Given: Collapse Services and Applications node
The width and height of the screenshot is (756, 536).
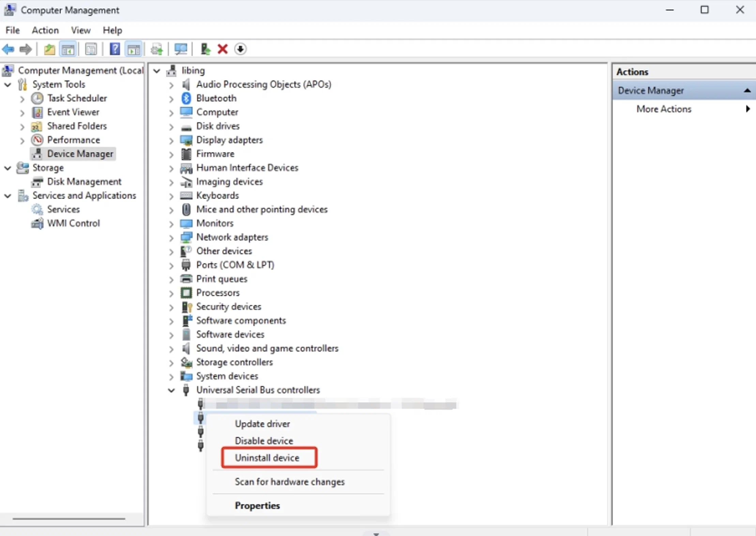Looking at the screenshot, I should [x=8, y=196].
